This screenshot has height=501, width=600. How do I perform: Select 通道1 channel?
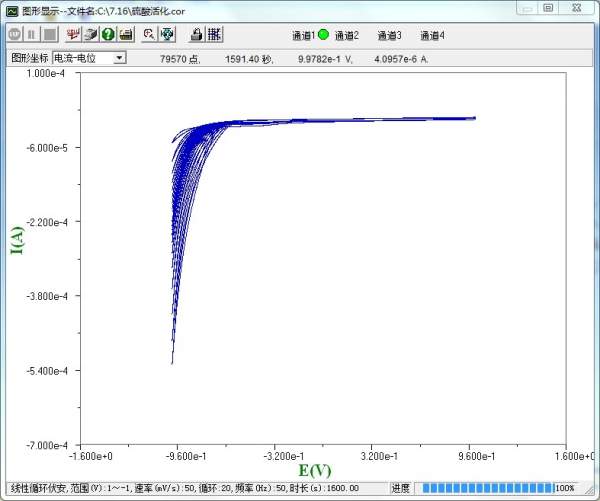303,36
